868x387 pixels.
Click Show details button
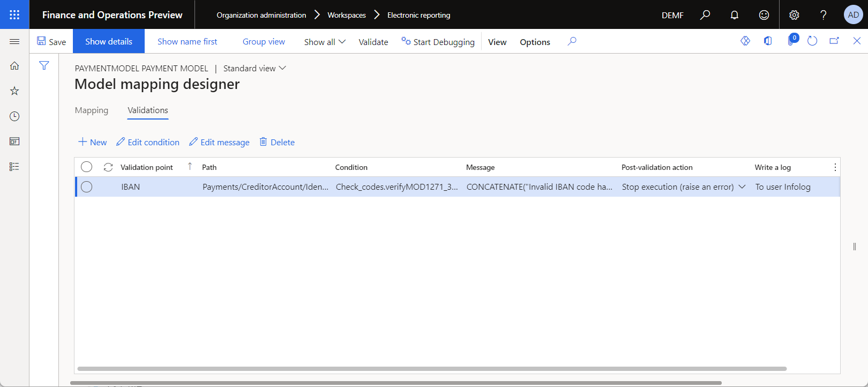pyautogui.click(x=109, y=41)
